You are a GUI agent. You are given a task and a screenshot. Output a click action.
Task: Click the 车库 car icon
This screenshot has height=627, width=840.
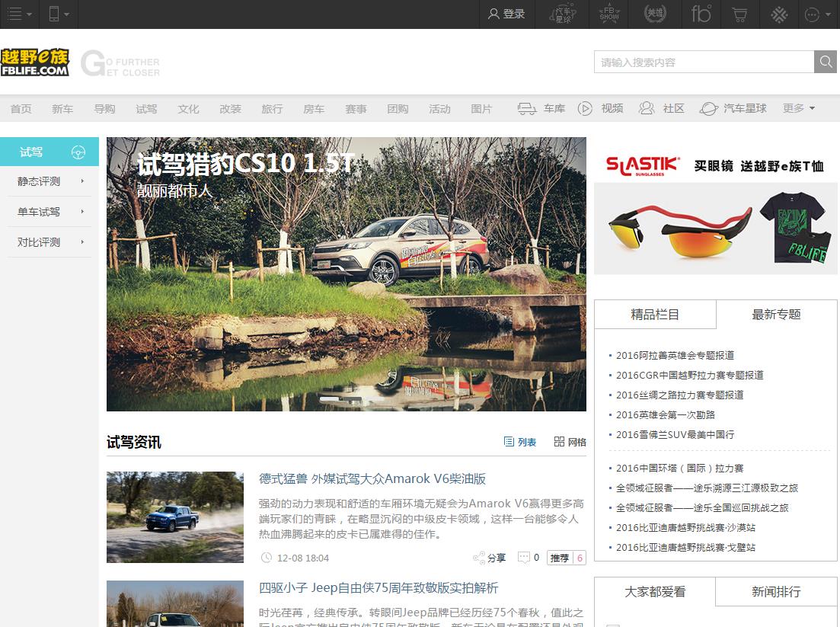click(x=527, y=109)
